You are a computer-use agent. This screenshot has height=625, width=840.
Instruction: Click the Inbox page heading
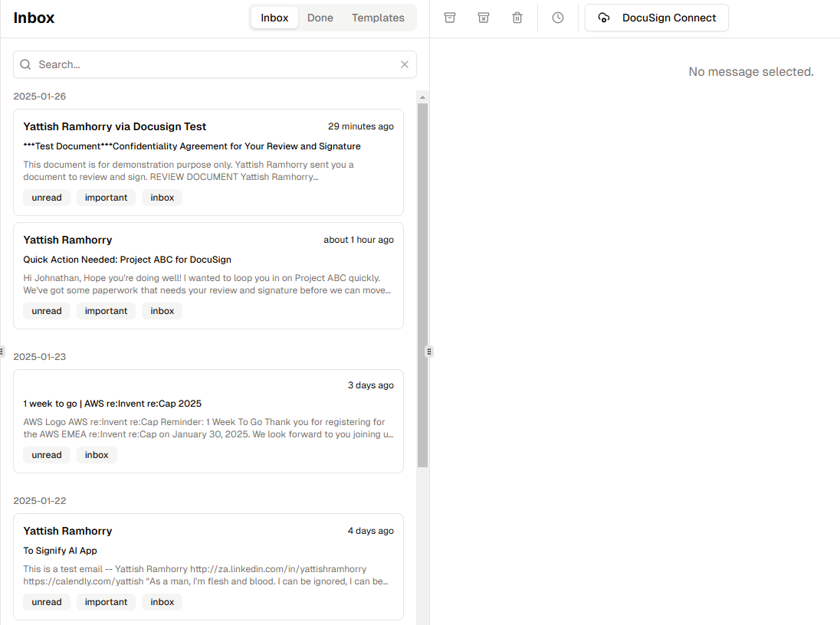[x=34, y=18]
